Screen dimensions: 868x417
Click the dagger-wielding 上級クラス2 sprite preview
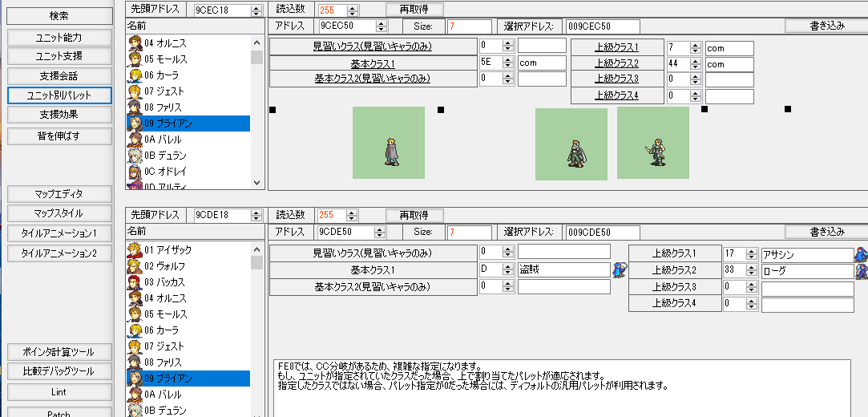[653, 143]
